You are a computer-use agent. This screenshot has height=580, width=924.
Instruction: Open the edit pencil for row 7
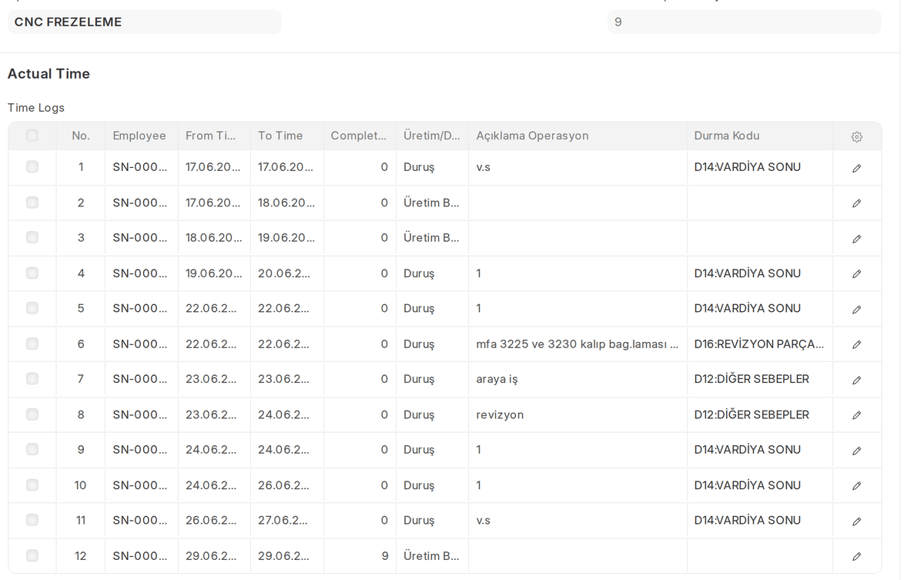coord(856,380)
